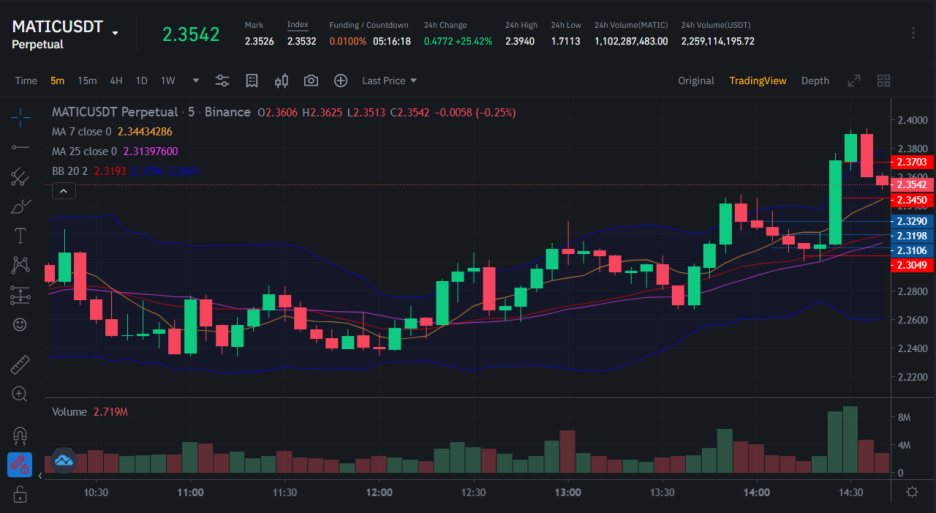This screenshot has width=936, height=513.
Task: Expand the more time intervals dropdown arrow
Action: tap(195, 81)
